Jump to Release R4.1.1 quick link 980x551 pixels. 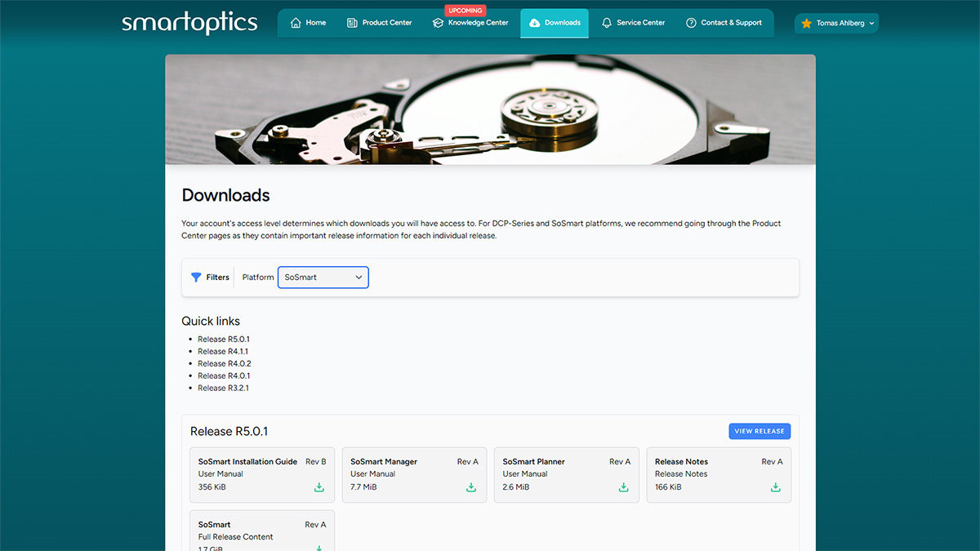click(223, 351)
